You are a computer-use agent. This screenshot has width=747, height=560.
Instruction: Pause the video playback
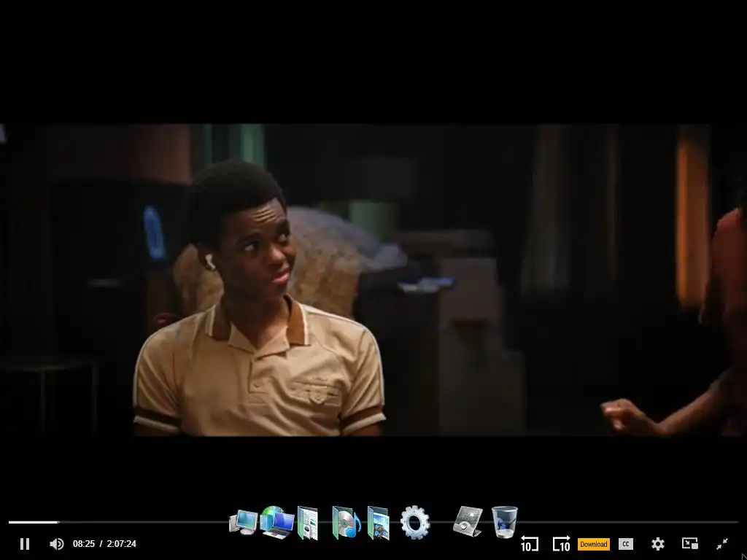pos(25,544)
